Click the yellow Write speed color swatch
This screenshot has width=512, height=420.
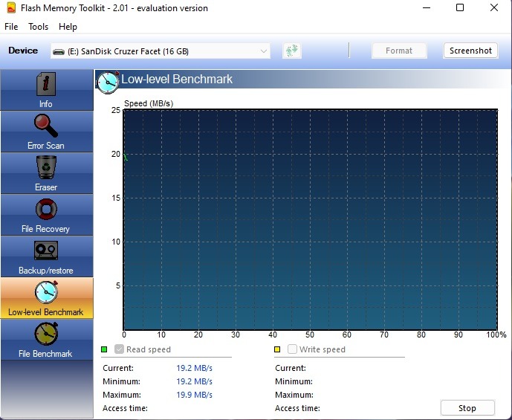coord(277,349)
